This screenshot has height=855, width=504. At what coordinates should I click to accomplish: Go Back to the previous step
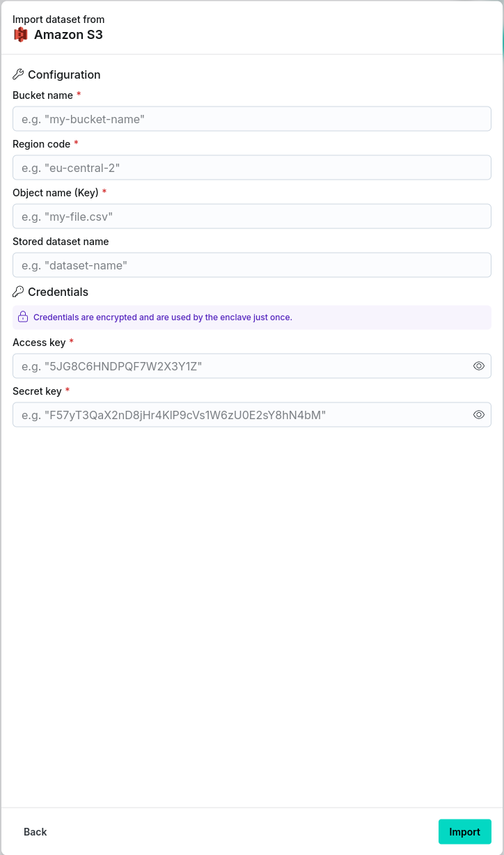(x=36, y=832)
